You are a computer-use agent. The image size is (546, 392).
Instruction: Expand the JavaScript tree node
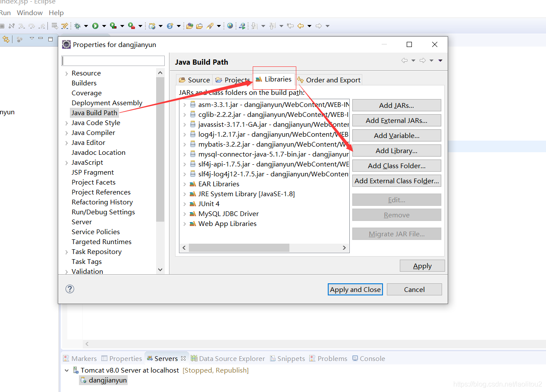pyautogui.click(x=66, y=163)
